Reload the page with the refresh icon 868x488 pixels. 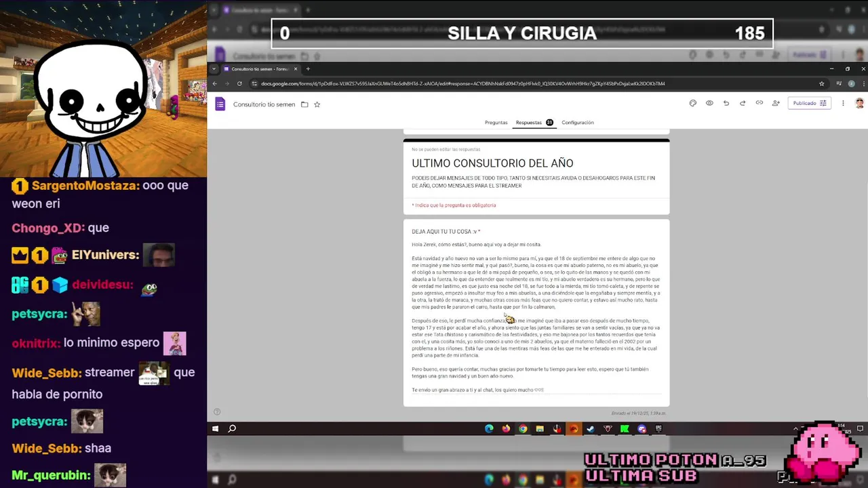tap(239, 83)
